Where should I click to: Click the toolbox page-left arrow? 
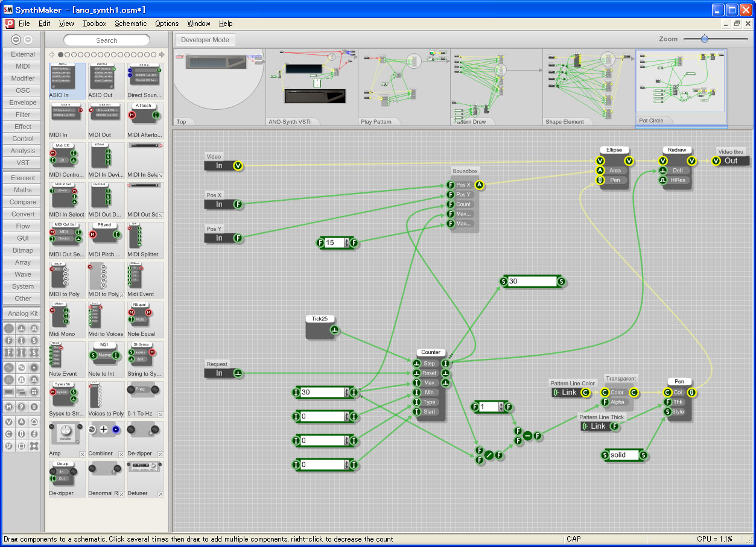(x=52, y=54)
